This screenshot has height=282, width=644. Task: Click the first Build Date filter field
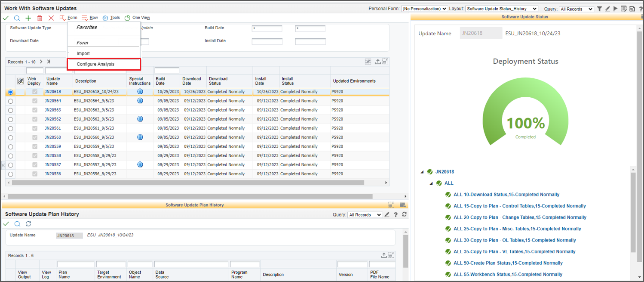coord(267,29)
